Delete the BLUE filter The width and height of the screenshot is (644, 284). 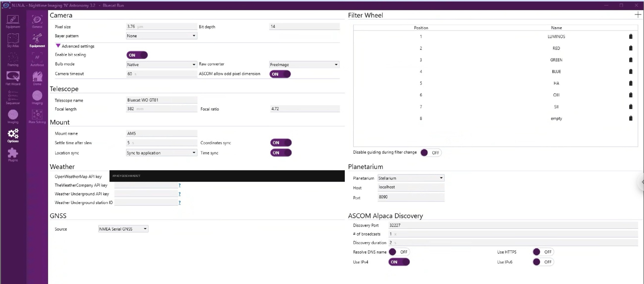(631, 72)
